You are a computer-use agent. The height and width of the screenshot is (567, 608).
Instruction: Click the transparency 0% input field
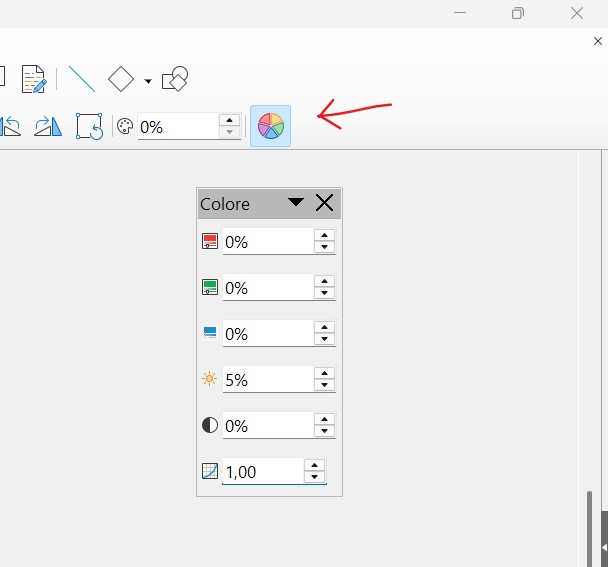tap(178, 126)
